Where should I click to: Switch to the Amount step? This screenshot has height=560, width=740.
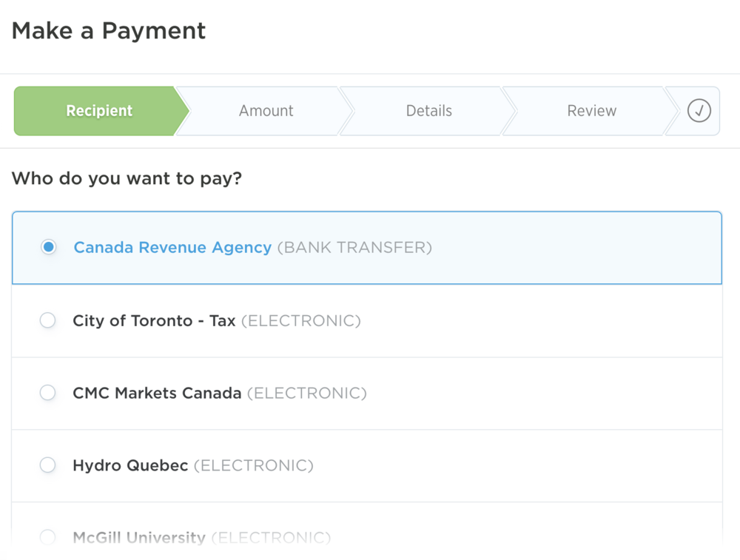click(266, 111)
